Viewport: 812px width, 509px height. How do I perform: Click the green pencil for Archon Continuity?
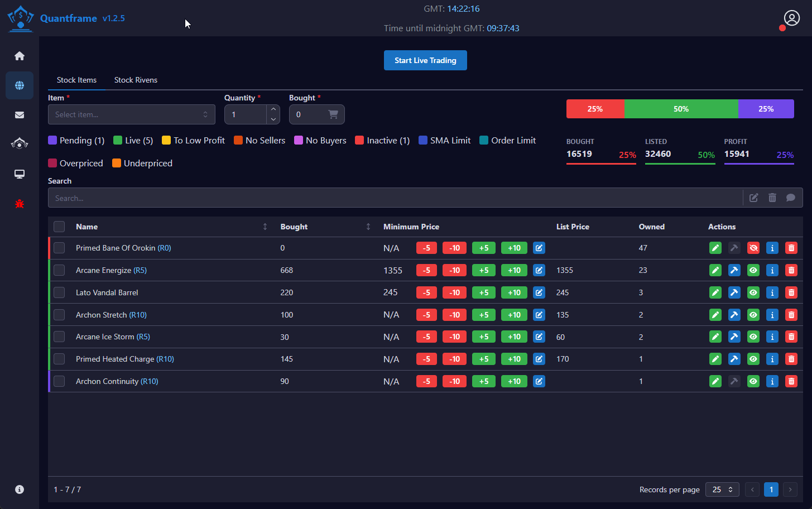[x=715, y=381]
